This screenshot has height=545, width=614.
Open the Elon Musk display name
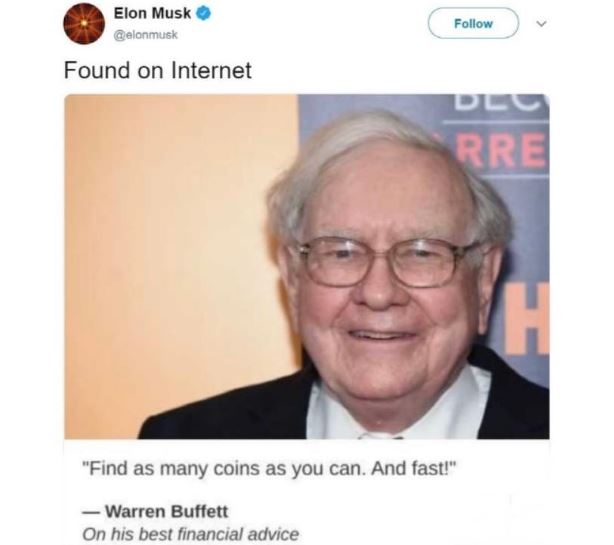pos(152,13)
